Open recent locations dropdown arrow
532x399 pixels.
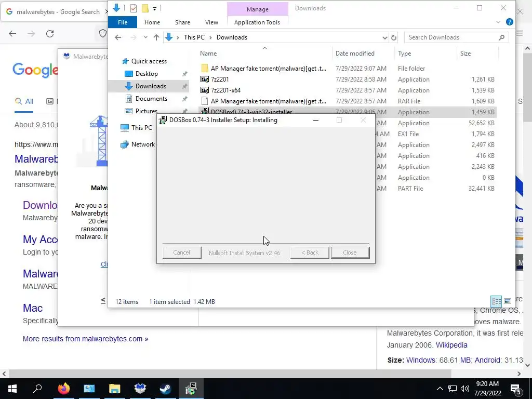click(x=145, y=37)
